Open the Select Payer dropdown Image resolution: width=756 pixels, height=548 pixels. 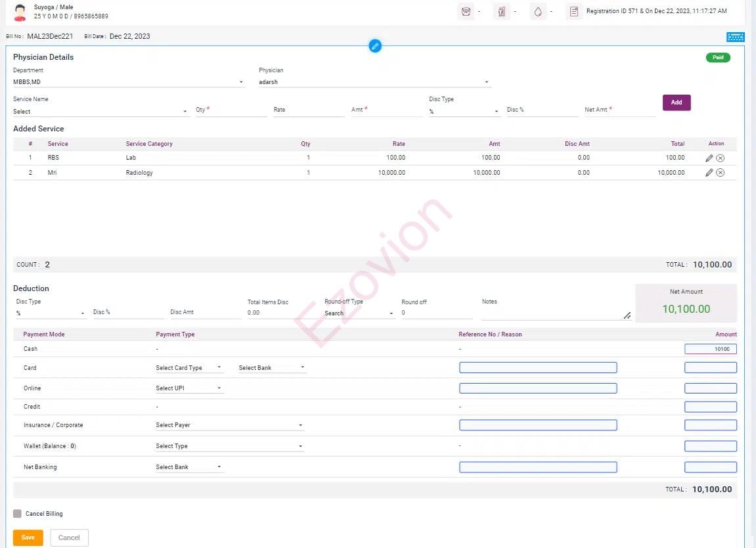click(x=229, y=425)
